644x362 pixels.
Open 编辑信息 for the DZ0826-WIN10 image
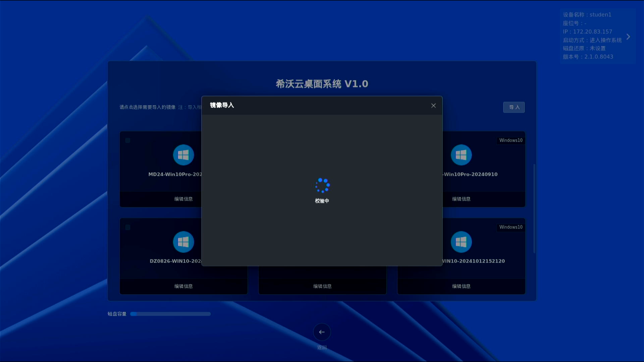[183, 286]
